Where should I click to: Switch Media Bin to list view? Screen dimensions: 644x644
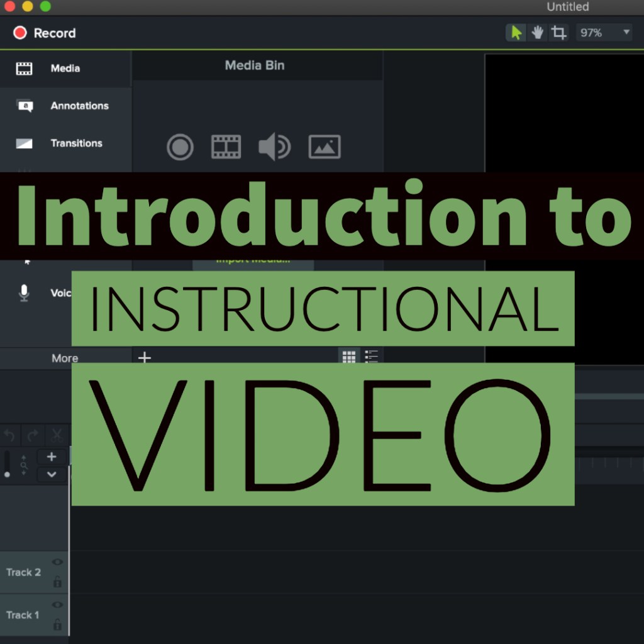(372, 357)
